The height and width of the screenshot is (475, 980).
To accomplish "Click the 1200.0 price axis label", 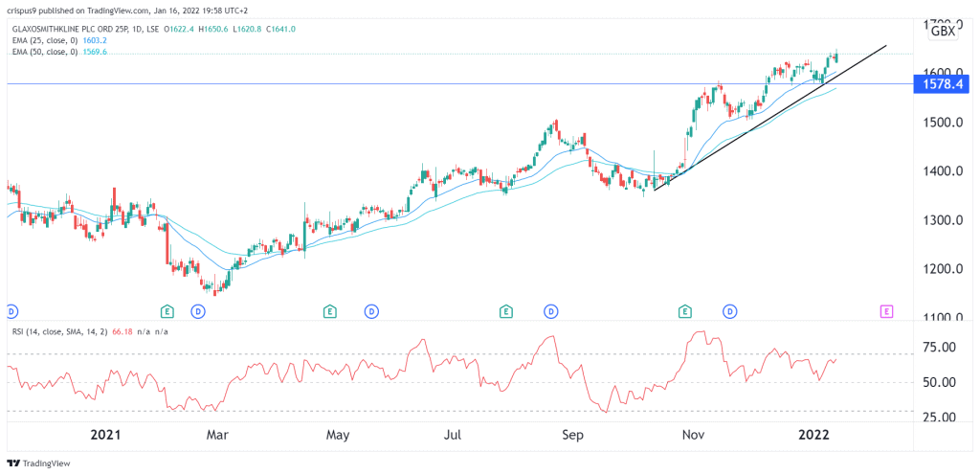I will 942,269.
